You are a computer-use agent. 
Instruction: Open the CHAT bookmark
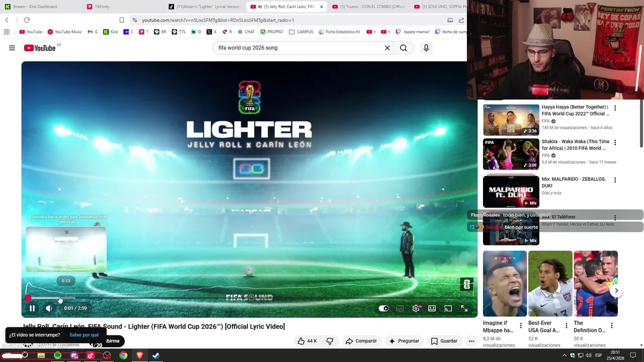(246, 32)
